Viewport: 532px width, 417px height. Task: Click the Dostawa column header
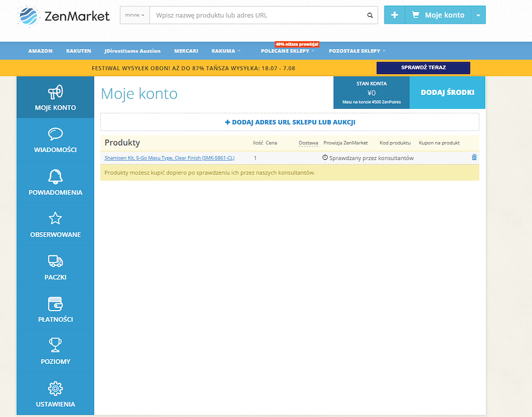(309, 143)
